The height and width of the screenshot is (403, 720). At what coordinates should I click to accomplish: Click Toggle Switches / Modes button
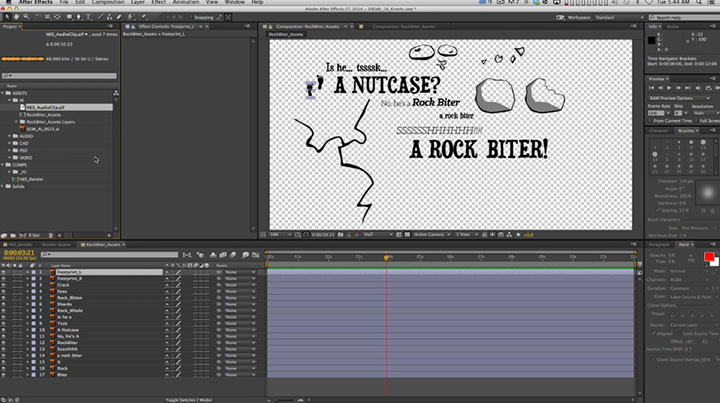189,400
